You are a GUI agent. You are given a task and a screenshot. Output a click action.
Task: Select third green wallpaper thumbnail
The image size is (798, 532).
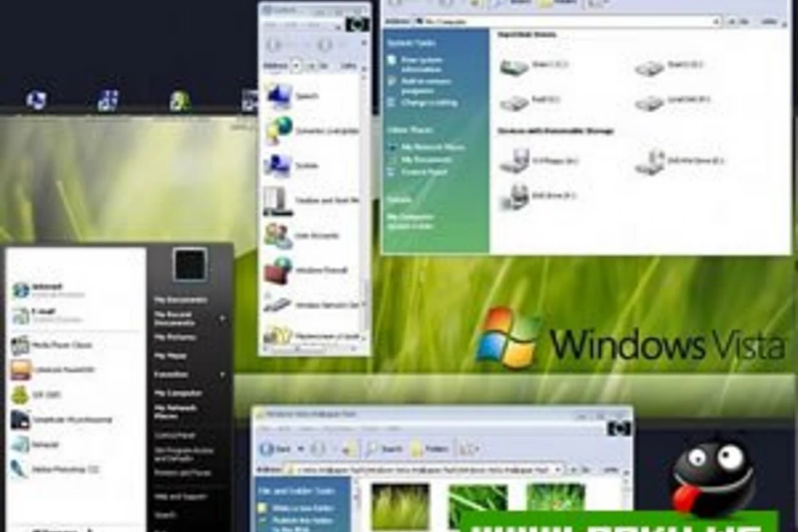(x=556, y=497)
